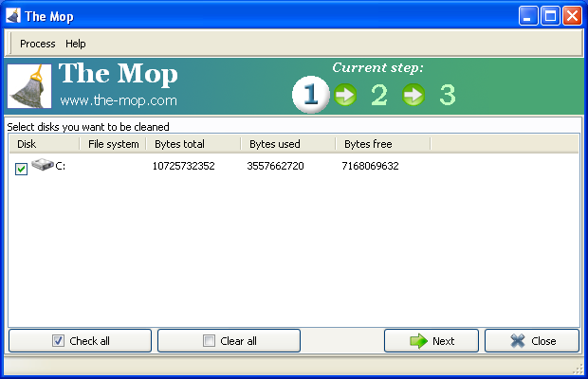Sort by File system column header
588x379 pixels.
click(113, 144)
